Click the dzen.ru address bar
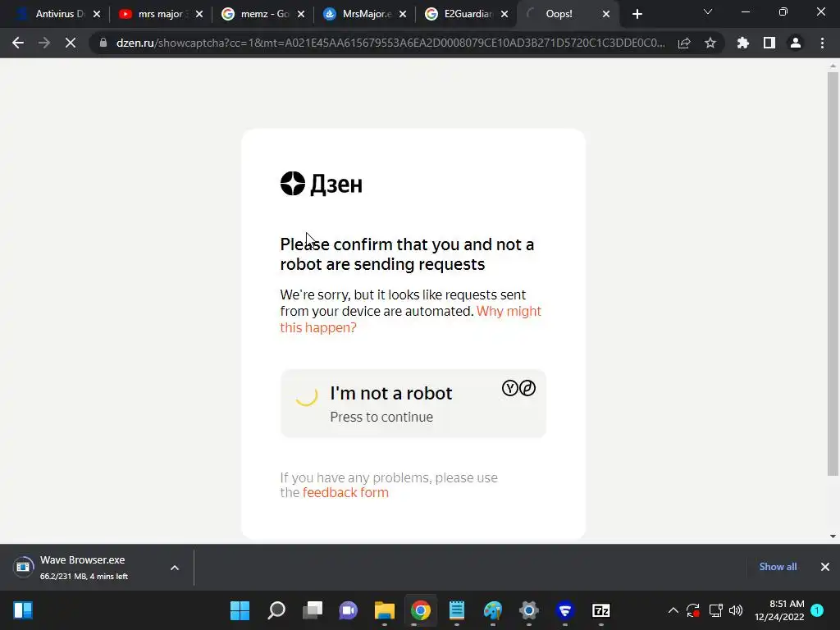 (390, 43)
